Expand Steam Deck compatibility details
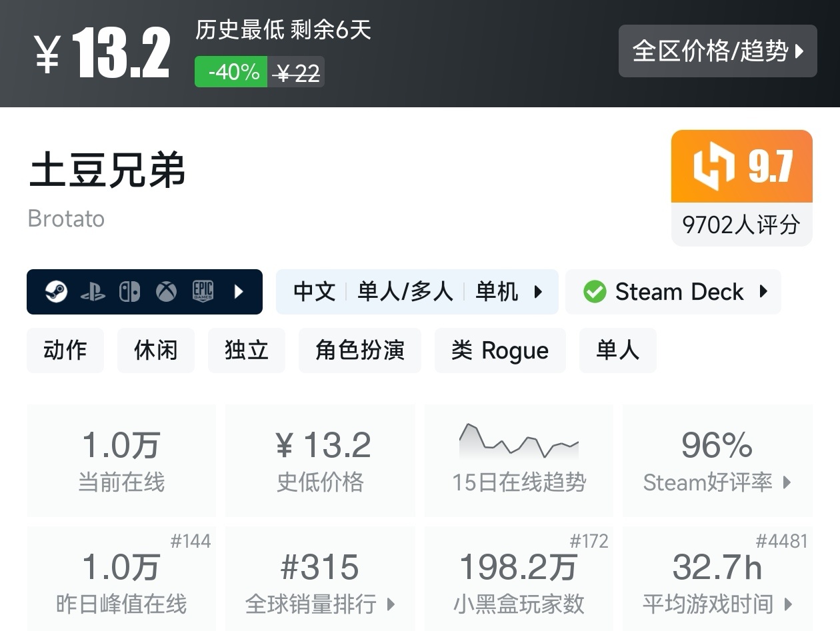840x631 pixels. click(764, 291)
